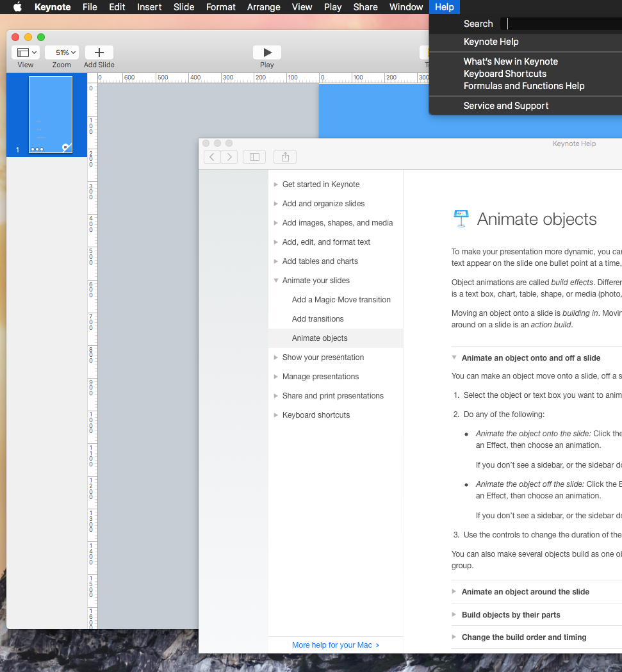
Task: Open the Share menu in menu bar
Action: [365, 7]
